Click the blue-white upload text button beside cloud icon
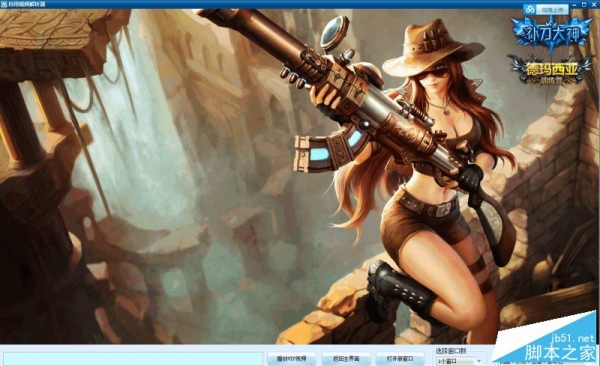 click(552, 10)
